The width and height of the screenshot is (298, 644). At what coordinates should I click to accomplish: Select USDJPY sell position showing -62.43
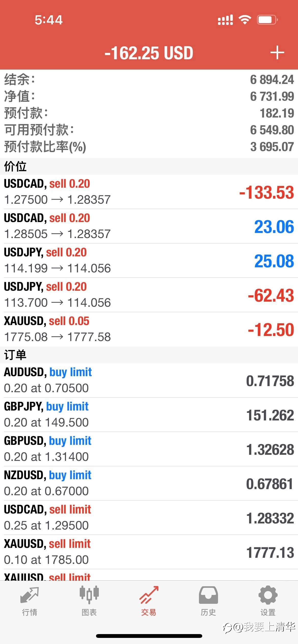pos(149,295)
